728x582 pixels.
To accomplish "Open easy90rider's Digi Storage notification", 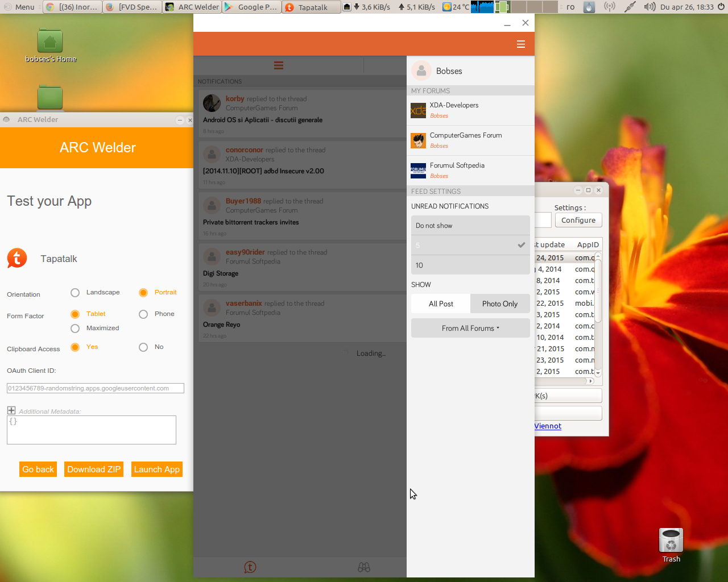I will click(x=301, y=267).
